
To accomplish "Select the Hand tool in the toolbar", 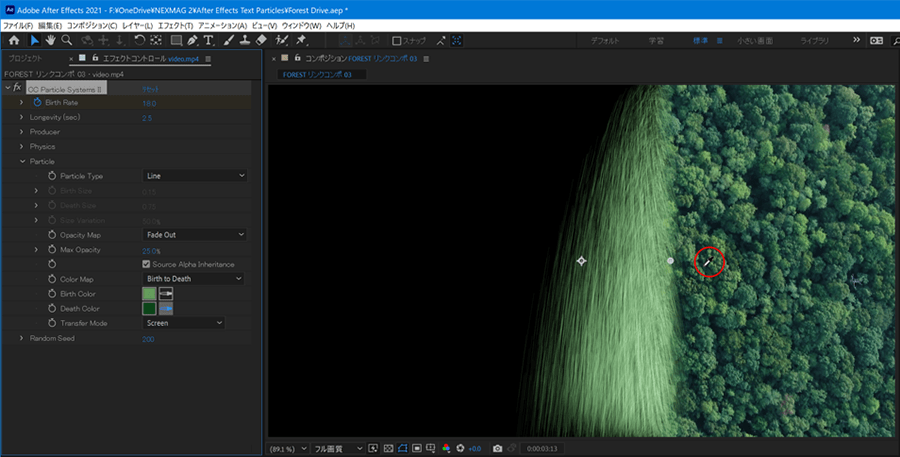I will click(x=50, y=41).
